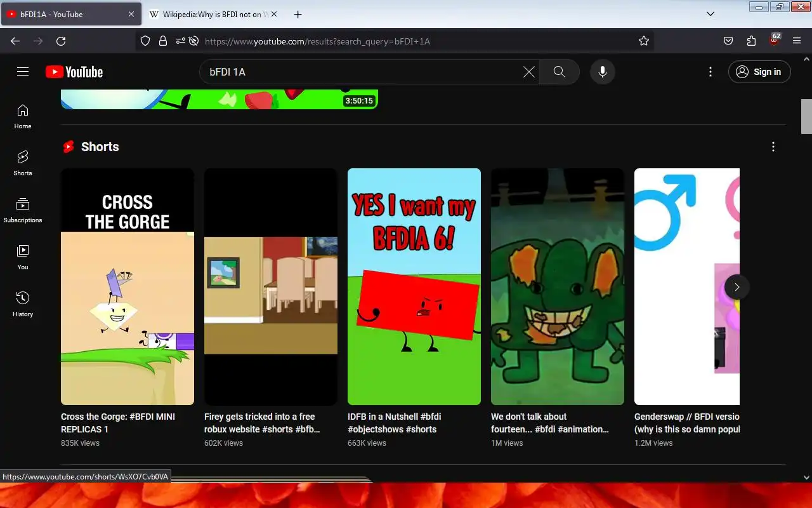Click the 663K views text
The image size is (812, 508).
pyautogui.click(x=367, y=443)
